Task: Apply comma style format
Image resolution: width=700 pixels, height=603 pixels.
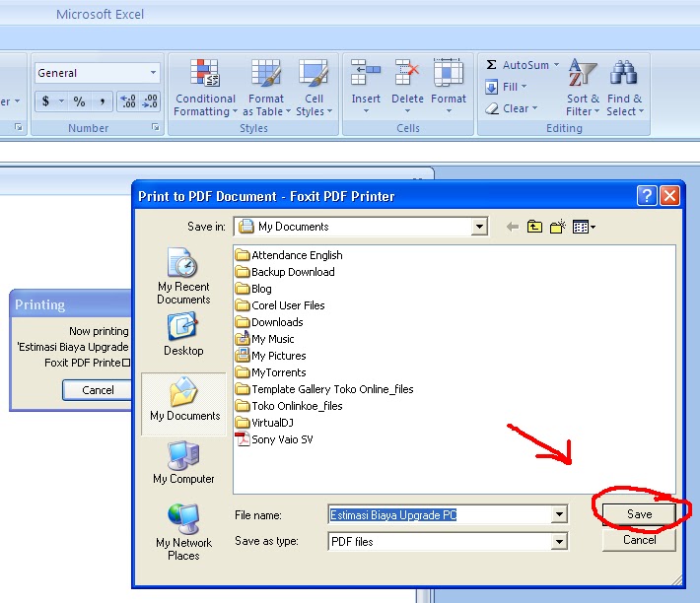Action: [103, 101]
